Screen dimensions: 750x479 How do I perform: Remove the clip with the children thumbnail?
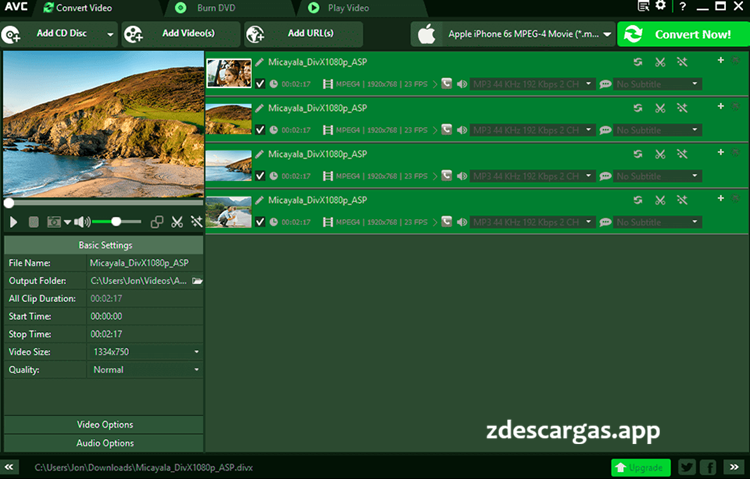point(736,60)
